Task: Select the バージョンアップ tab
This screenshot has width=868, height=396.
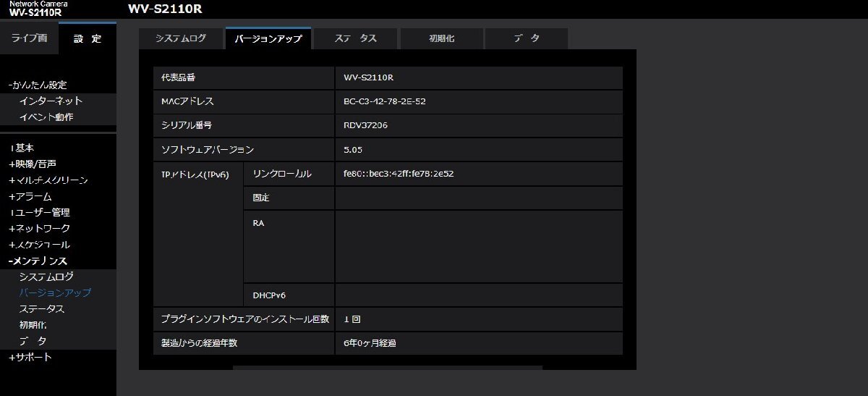Action: pyautogui.click(x=268, y=38)
